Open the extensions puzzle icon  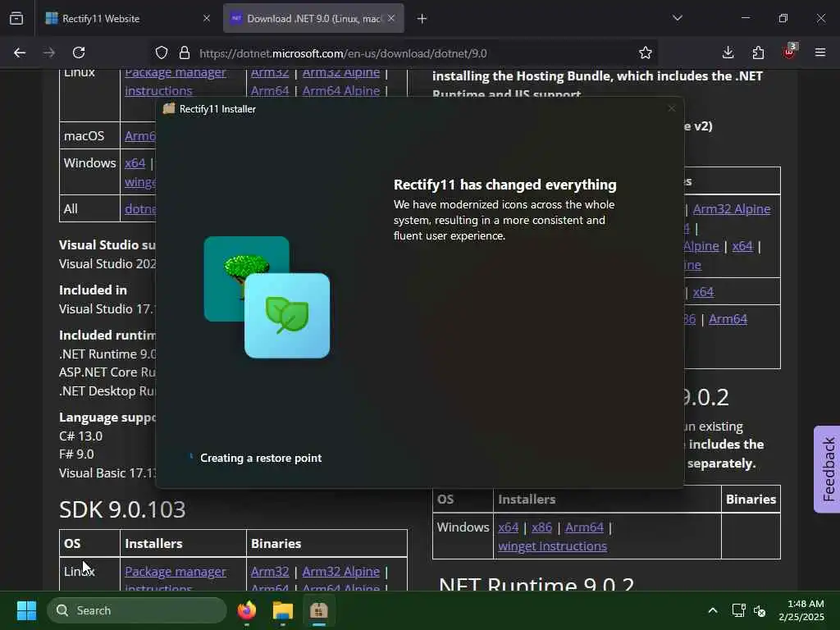758,52
